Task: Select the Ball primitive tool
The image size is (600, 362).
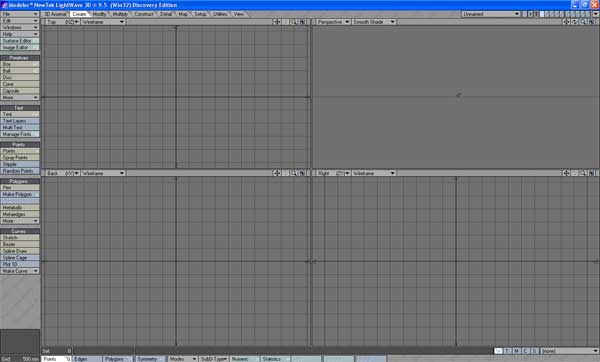Action: point(20,71)
